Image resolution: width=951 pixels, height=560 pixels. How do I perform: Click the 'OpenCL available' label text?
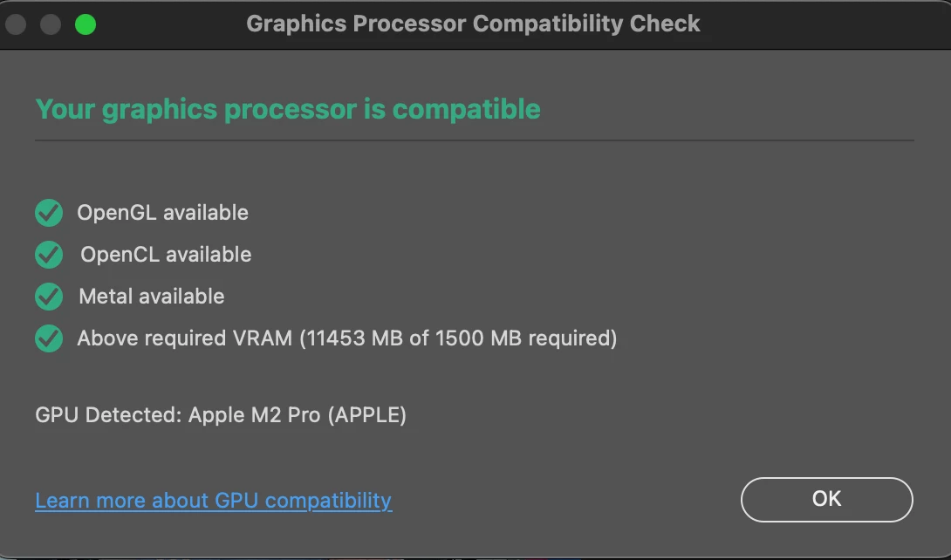(166, 255)
